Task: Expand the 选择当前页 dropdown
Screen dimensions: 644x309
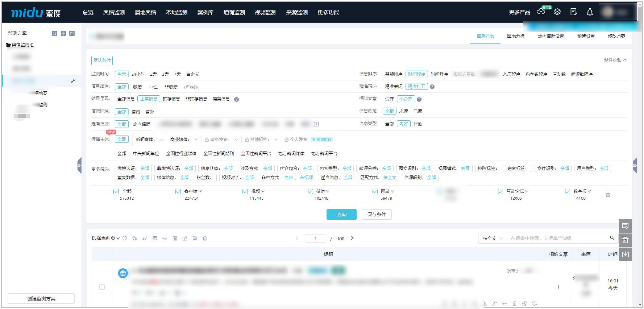Action: pyautogui.click(x=106, y=238)
